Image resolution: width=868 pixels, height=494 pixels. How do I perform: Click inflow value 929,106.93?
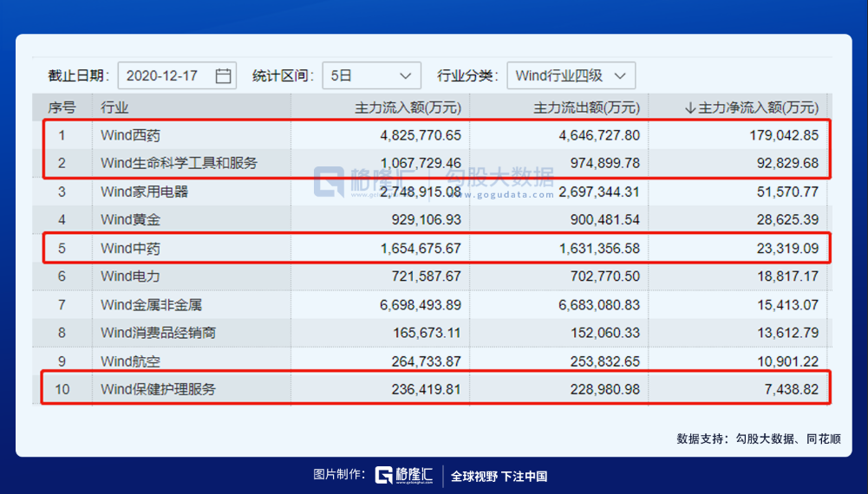pos(427,219)
